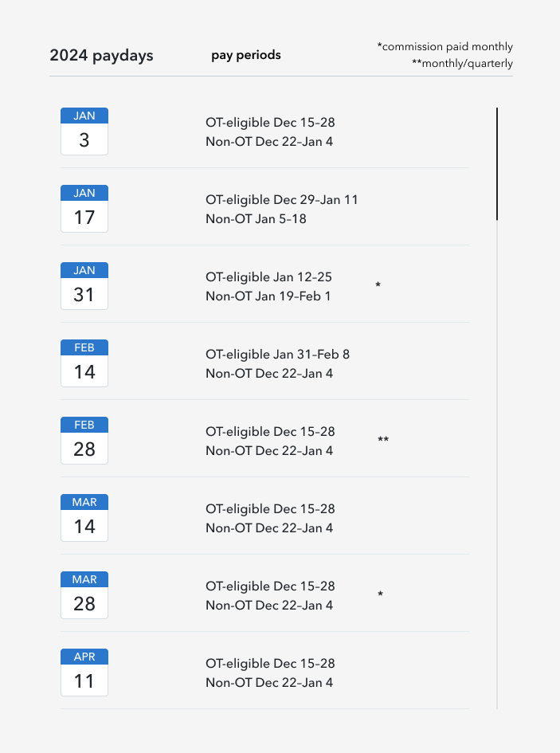Select the Apr 11 payday icon
The width and height of the screenshot is (560, 753).
point(84,673)
